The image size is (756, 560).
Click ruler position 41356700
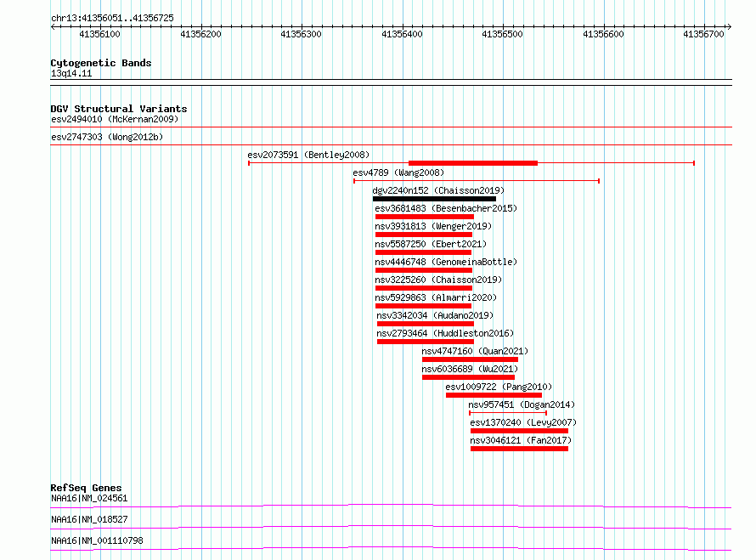pyautogui.click(x=704, y=34)
